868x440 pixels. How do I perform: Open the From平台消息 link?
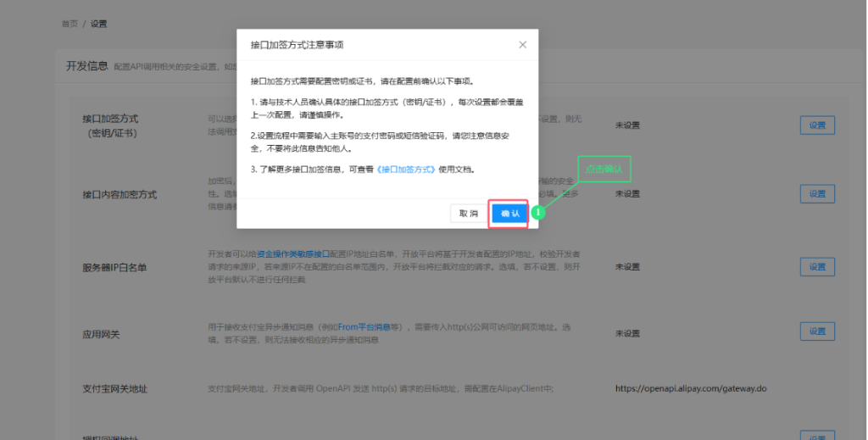coord(364,327)
